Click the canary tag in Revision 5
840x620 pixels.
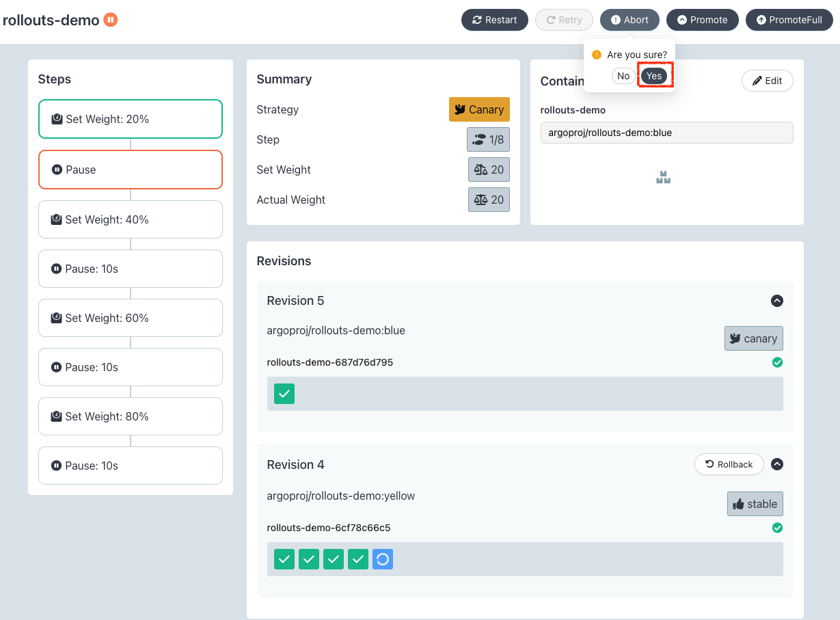tap(754, 338)
